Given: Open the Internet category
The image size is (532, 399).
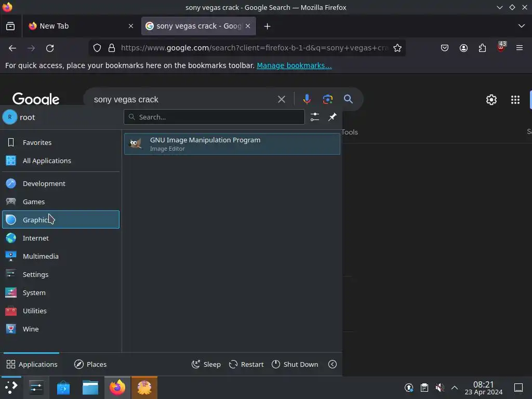Looking at the screenshot, I should (61, 238).
